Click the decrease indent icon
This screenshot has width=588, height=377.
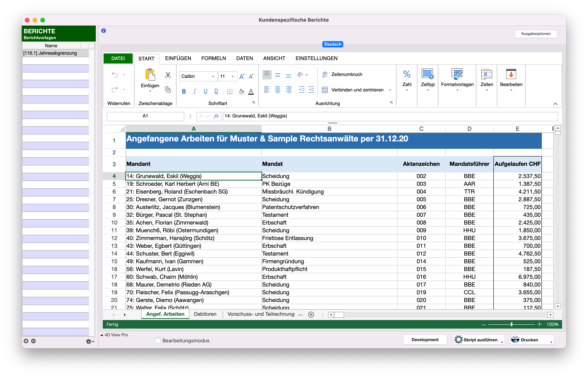coord(302,90)
